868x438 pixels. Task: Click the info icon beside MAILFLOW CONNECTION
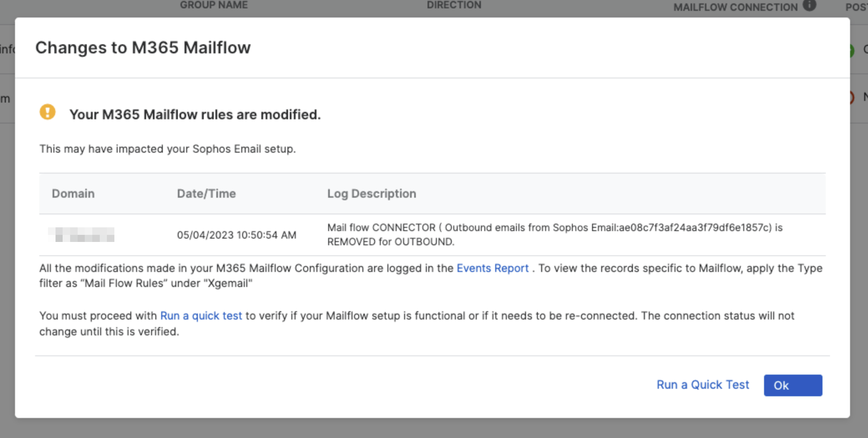tap(810, 6)
